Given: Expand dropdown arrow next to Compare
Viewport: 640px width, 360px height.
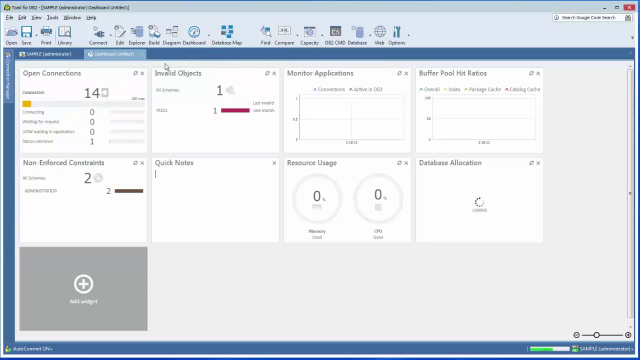Looking at the screenshot, I should tap(297, 35).
